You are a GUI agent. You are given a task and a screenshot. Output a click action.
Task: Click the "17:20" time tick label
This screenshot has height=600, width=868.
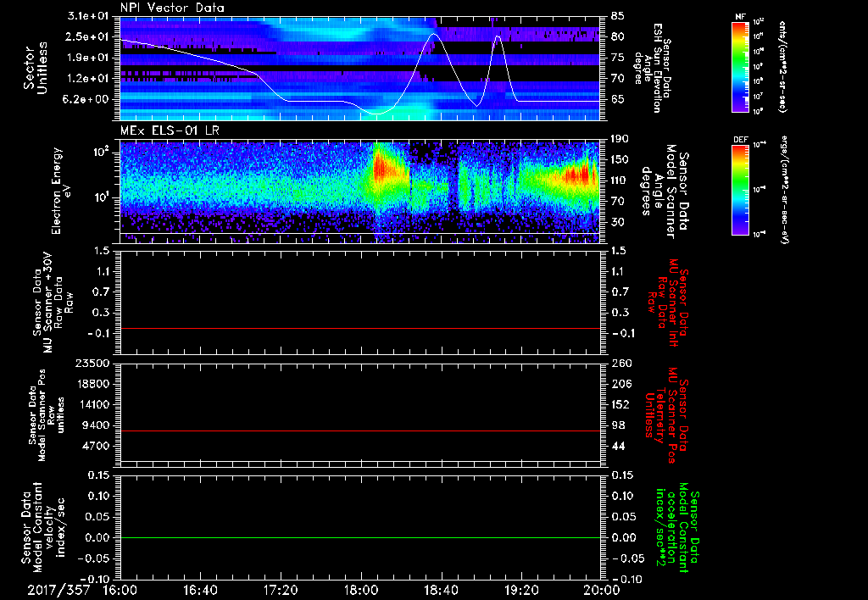(281, 590)
